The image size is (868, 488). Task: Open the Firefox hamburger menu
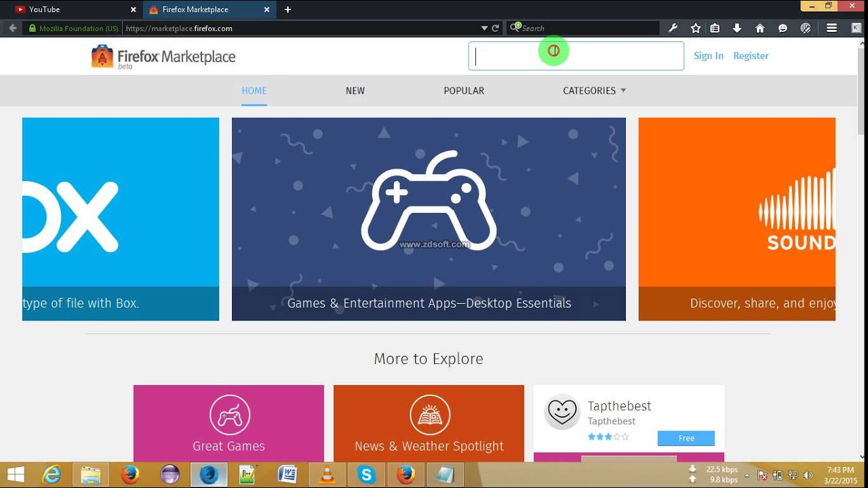click(831, 28)
